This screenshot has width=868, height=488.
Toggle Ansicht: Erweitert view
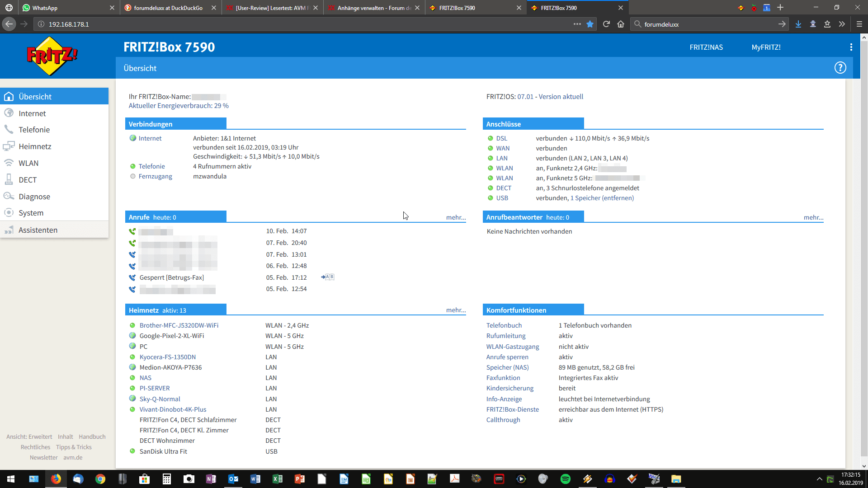click(x=29, y=436)
